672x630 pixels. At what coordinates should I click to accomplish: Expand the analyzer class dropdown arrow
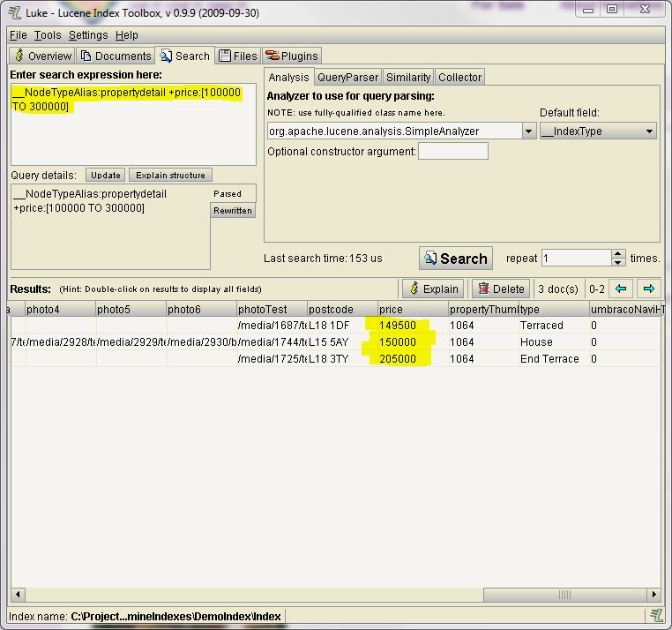pyautogui.click(x=529, y=131)
